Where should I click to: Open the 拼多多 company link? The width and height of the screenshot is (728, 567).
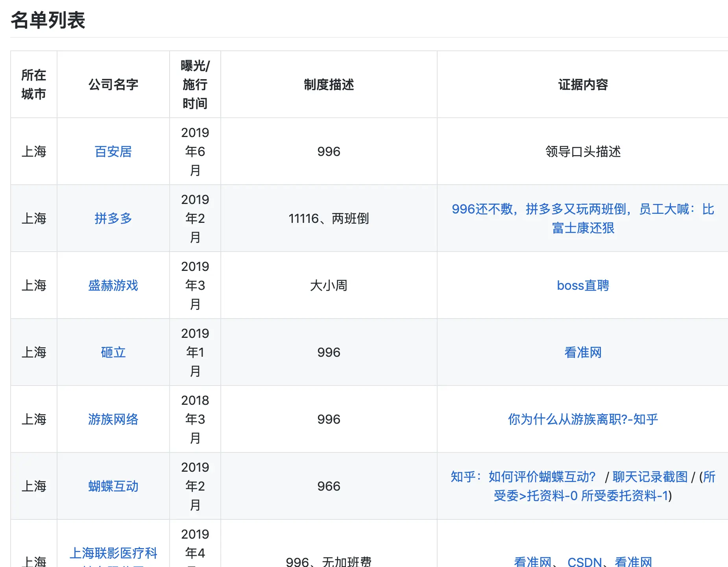113,219
